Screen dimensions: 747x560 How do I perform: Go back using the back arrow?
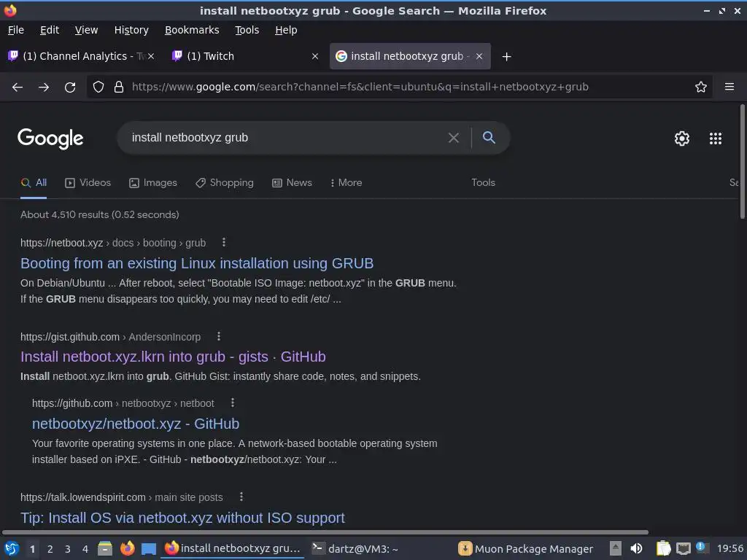(18, 87)
